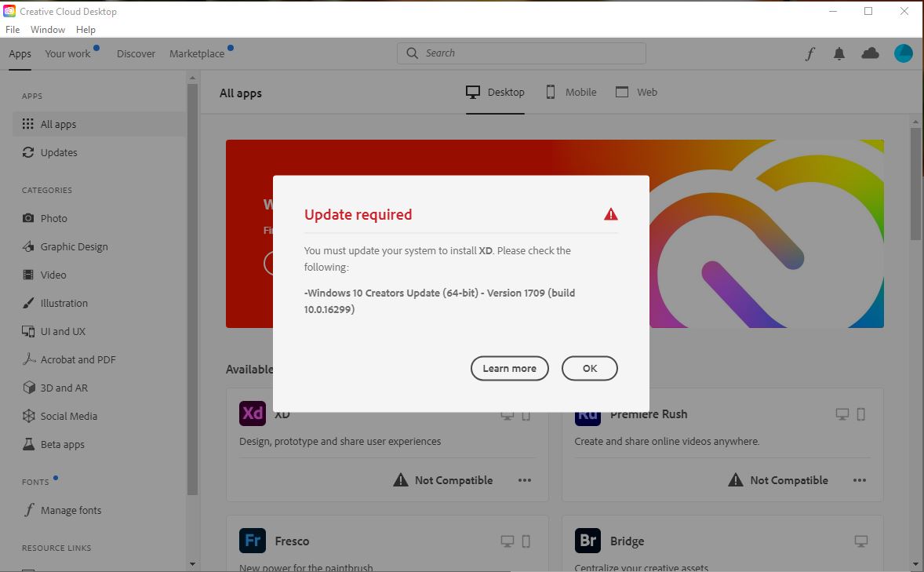The width and height of the screenshot is (924, 572).
Task: Click the sidebar scroll down arrow
Action: coord(192,564)
